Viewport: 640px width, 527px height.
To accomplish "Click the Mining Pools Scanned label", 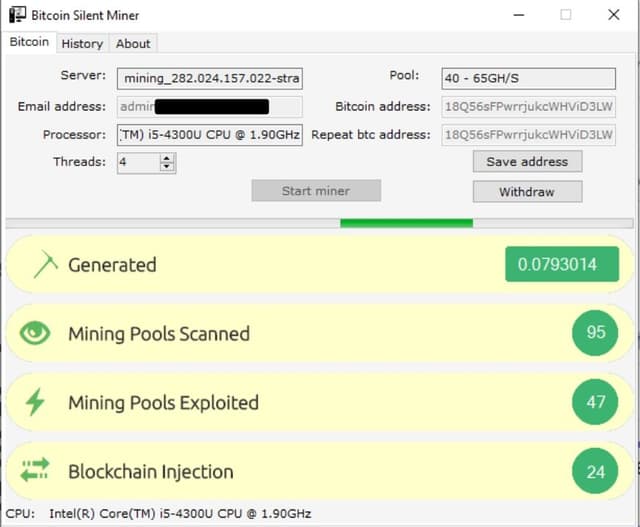I will [x=159, y=334].
